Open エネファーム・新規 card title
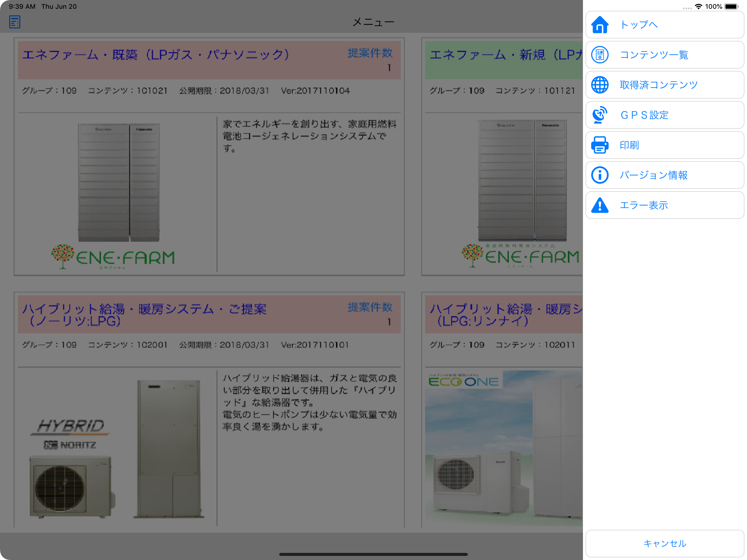Viewport: 747px width, 560px height. (x=506, y=55)
